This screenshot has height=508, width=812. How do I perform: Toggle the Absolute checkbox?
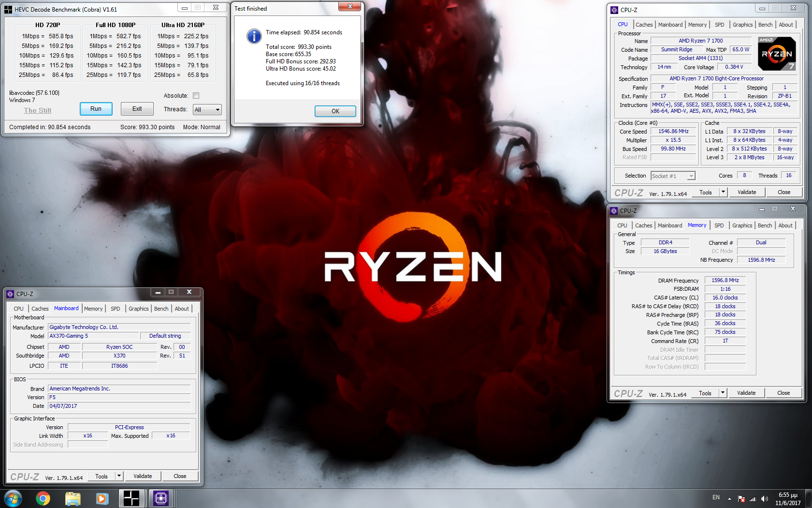pos(196,96)
